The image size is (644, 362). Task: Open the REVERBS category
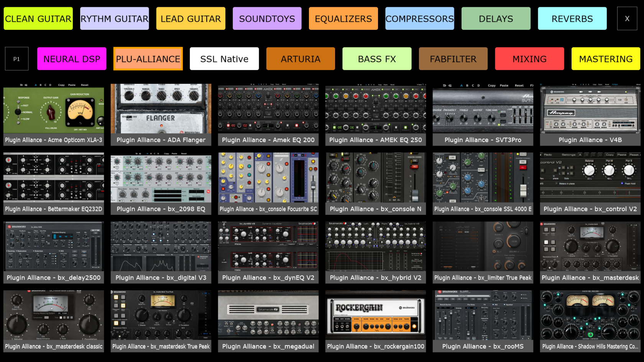(572, 18)
